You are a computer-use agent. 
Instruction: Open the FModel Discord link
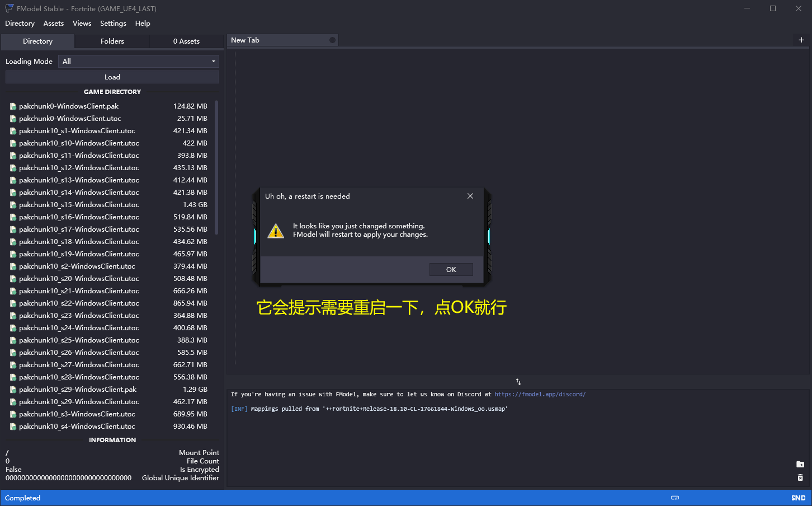tap(540, 395)
